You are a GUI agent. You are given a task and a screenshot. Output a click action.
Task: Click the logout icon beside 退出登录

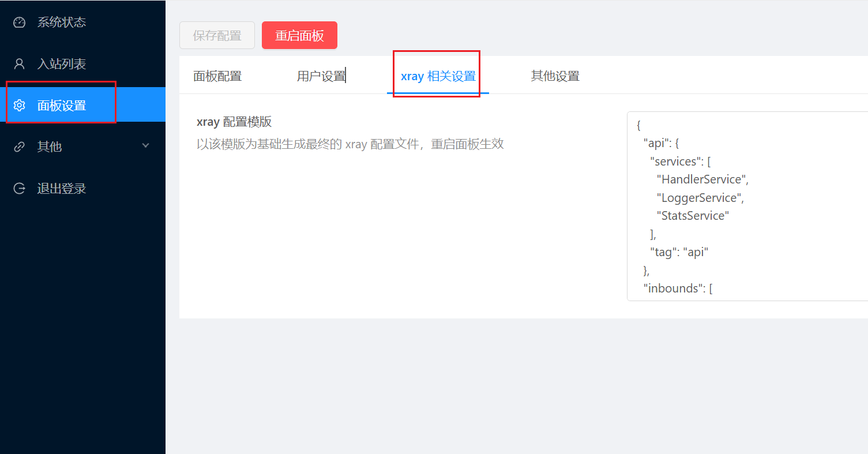tap(20, 189)
